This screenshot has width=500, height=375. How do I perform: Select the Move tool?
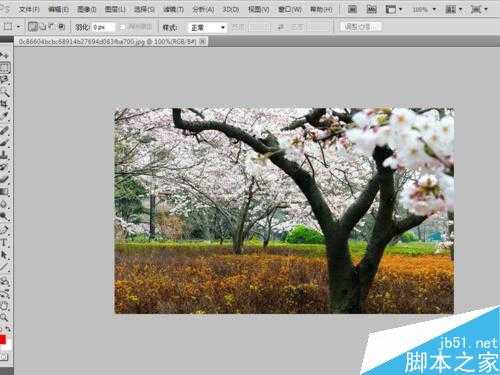(x=5, y=55)
